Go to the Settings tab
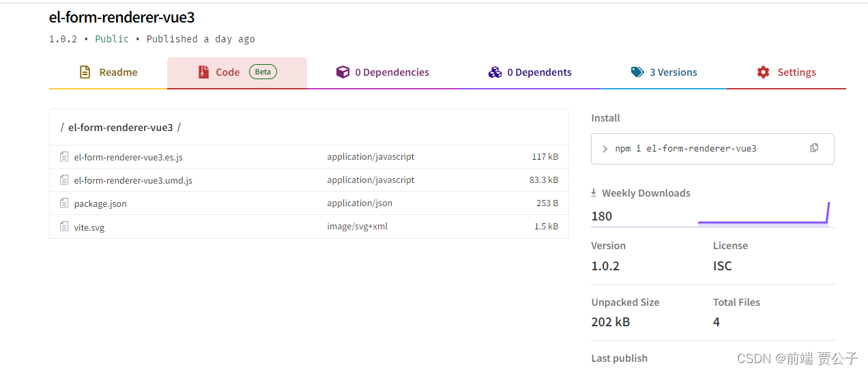The image size is (868, 372). tap(786, 72)
